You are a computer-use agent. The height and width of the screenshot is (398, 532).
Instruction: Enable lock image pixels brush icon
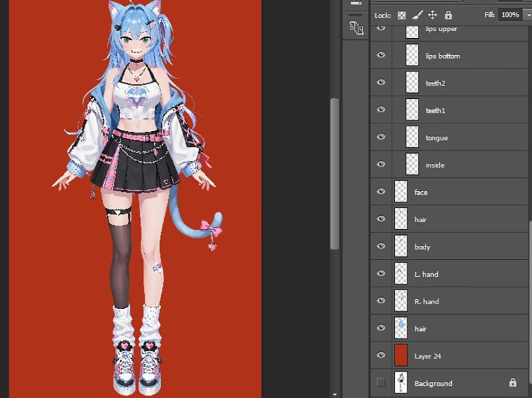417,15
